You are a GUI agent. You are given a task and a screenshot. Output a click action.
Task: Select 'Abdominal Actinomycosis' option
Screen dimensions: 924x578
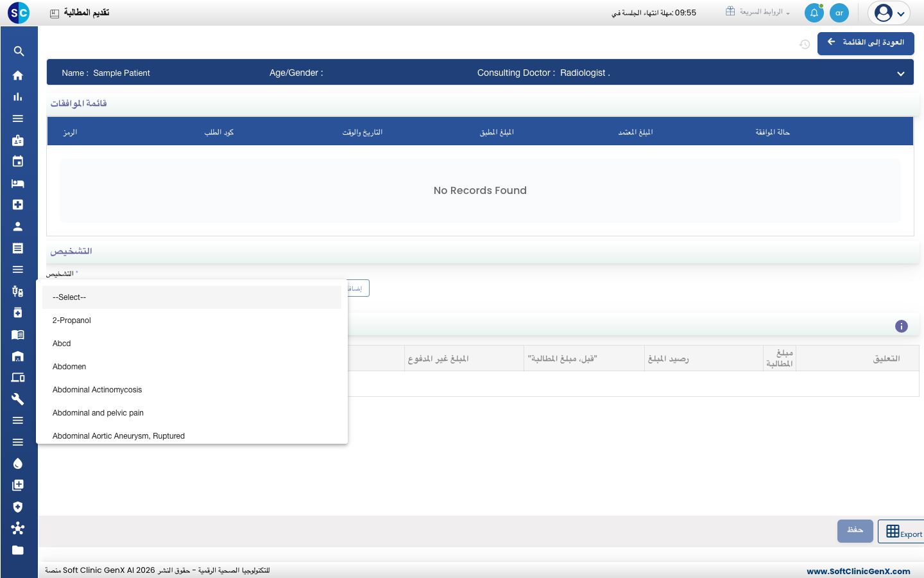(192, 390)
